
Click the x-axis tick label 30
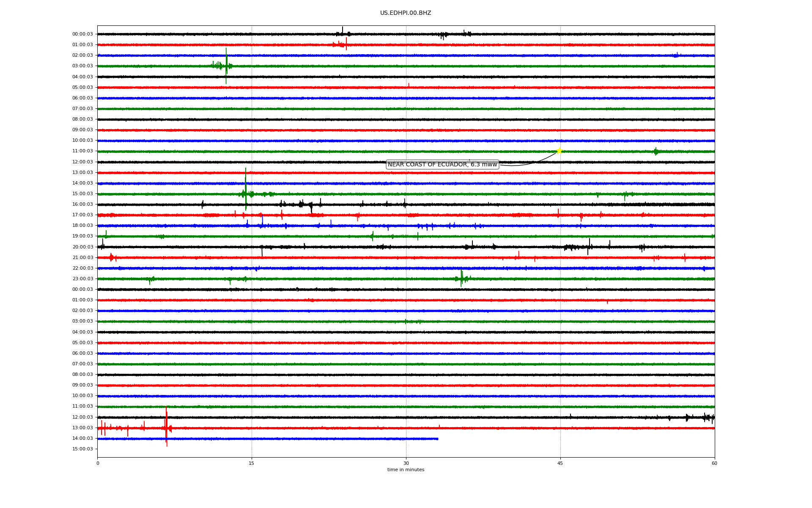(406, 463)
